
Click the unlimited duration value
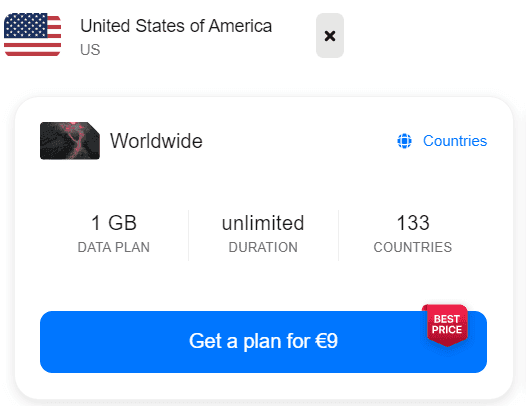click(x=263, y=223)
